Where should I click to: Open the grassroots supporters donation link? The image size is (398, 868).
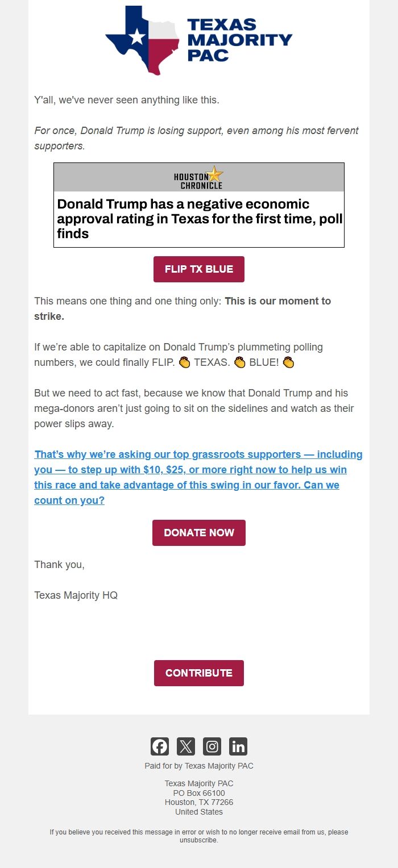[x=198, y=478]
